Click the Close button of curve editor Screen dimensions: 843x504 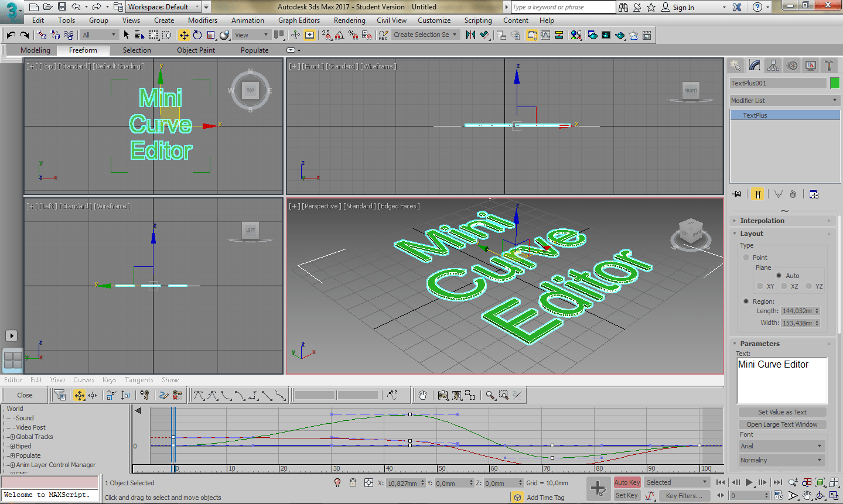pos(25,395)
